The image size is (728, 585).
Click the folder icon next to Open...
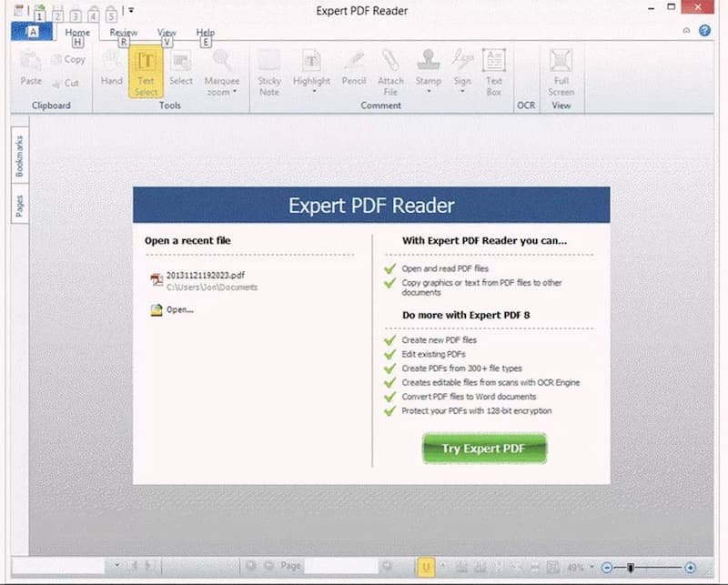coord(157,309)
